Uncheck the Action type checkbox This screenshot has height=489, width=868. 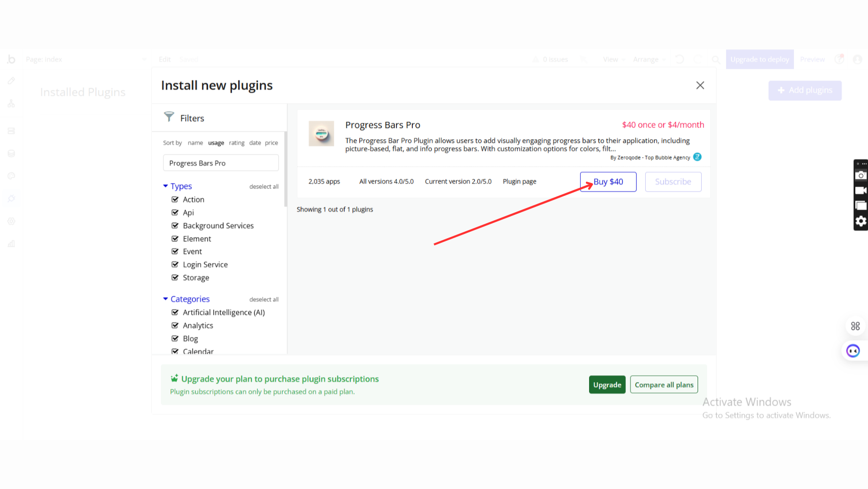175,200
